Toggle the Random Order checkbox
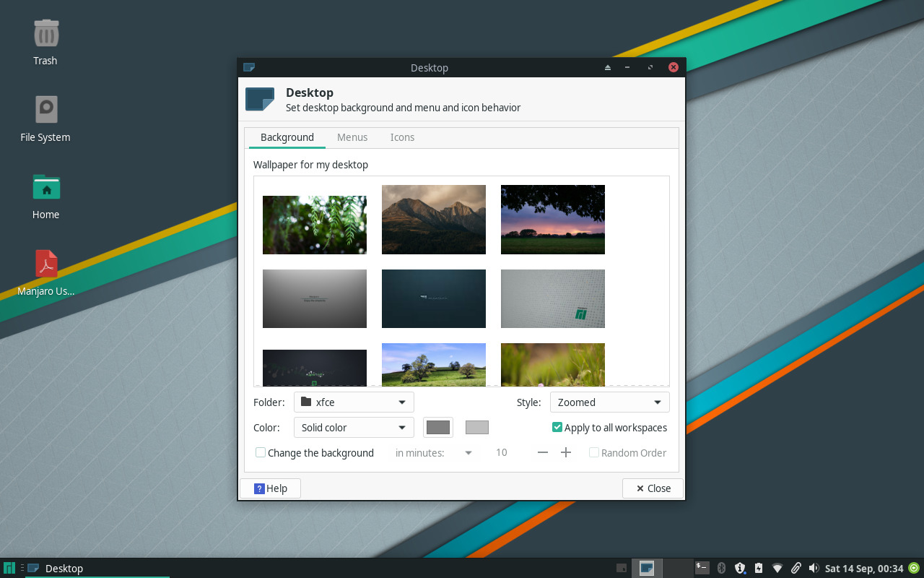The image size is (924, 578). (593, 452)
